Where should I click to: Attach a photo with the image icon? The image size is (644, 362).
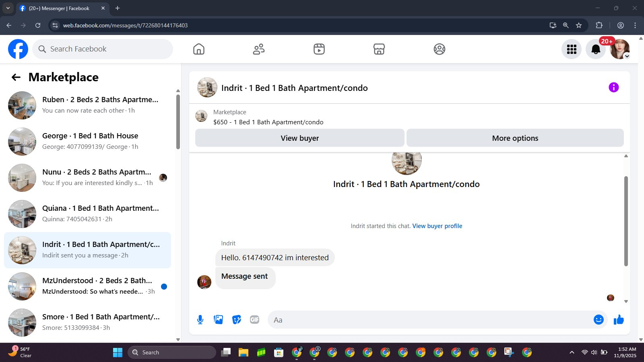[219, 320]
